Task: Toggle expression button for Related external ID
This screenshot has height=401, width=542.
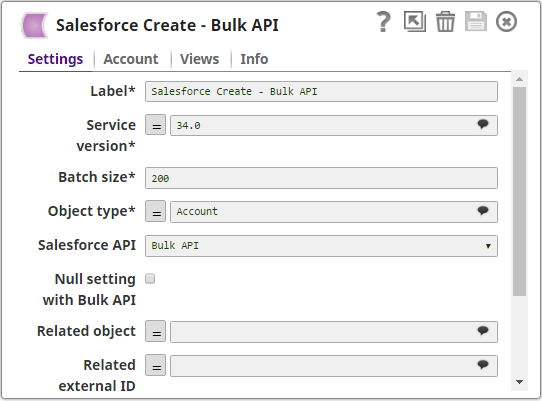Action: [x=156, y=365]
